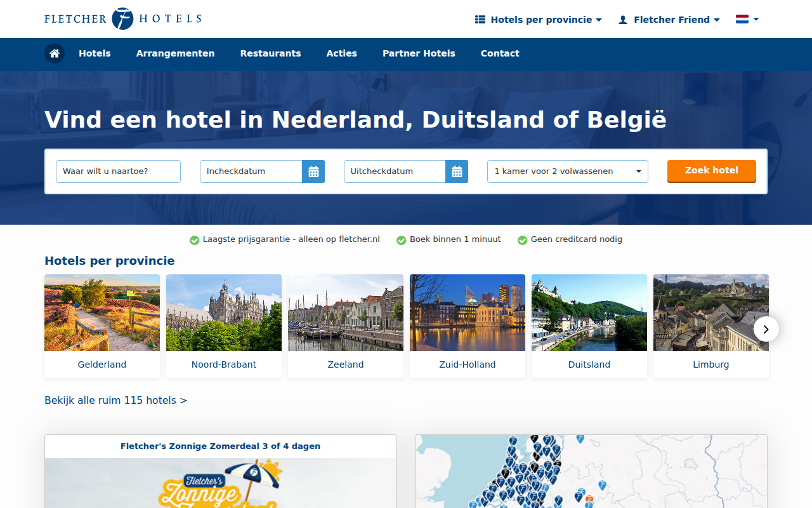
Task: Open the Acties menu item
Action: [342, 53]
